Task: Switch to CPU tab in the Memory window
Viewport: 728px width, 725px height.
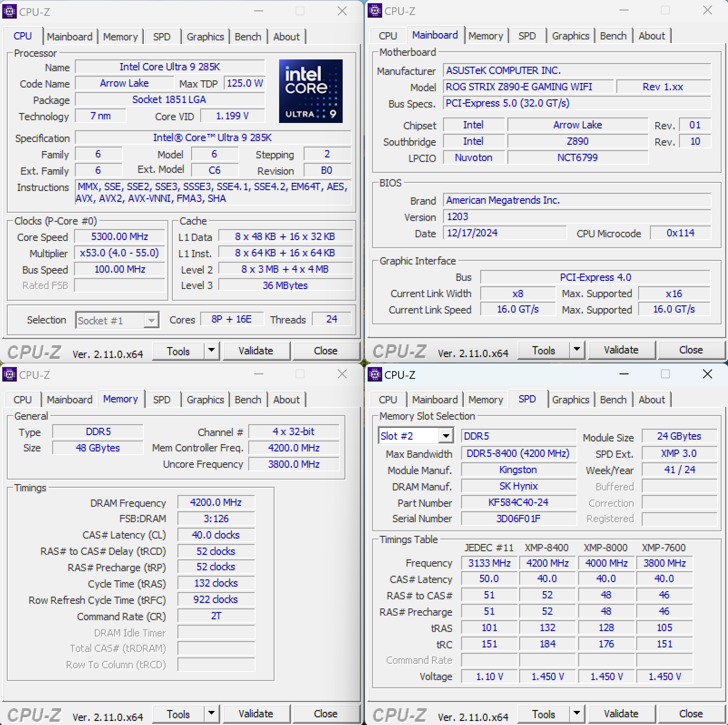Action: (23, 400)
